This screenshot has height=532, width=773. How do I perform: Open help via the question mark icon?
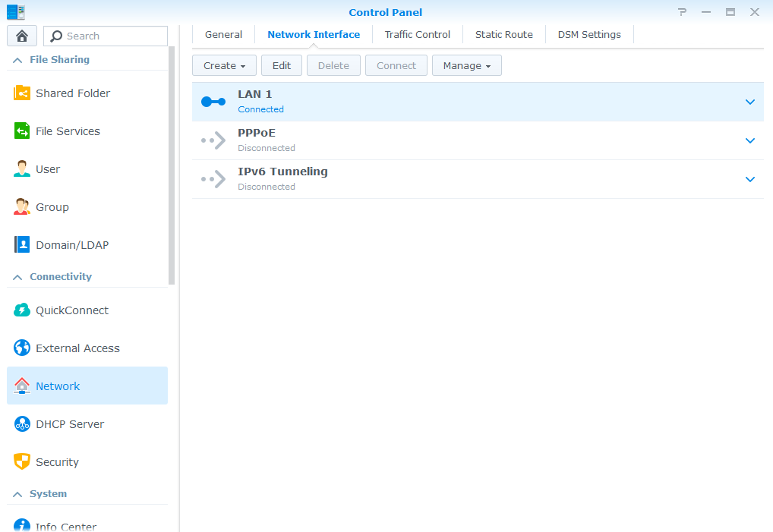pos(681,12)
